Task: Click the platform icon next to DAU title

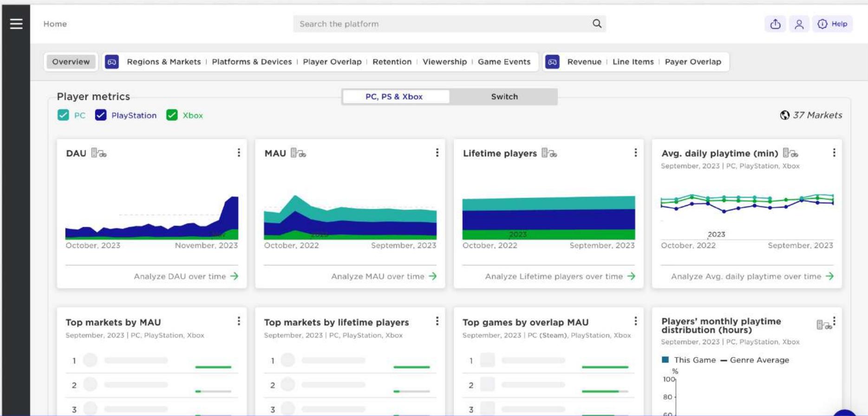Action: [98, 153]
